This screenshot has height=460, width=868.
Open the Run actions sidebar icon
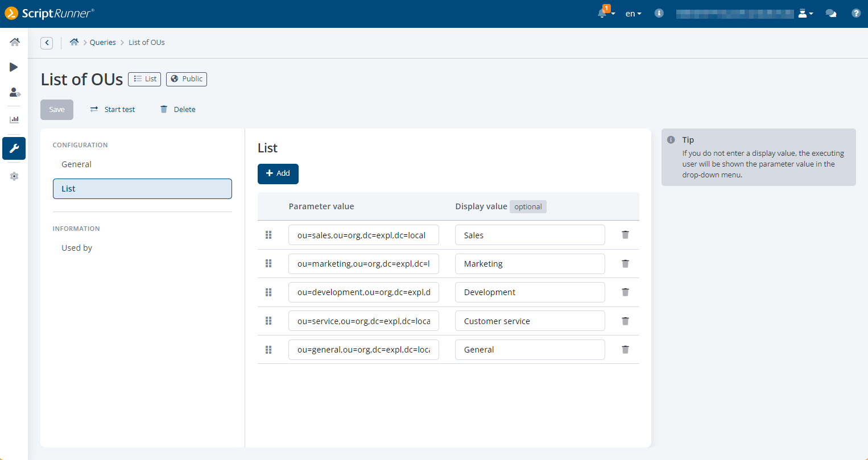click(14, 67)
